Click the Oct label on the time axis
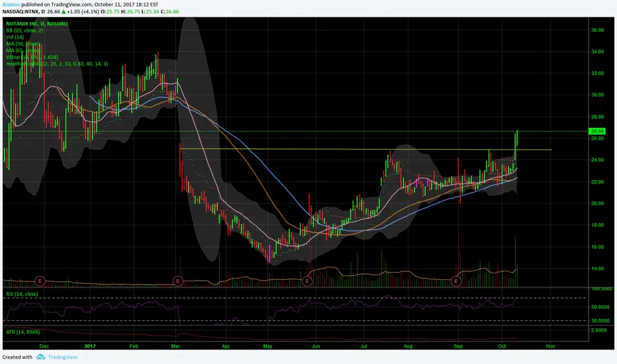Image resolution: width=617 pixels, height=364 pixels. click(502, 346)
